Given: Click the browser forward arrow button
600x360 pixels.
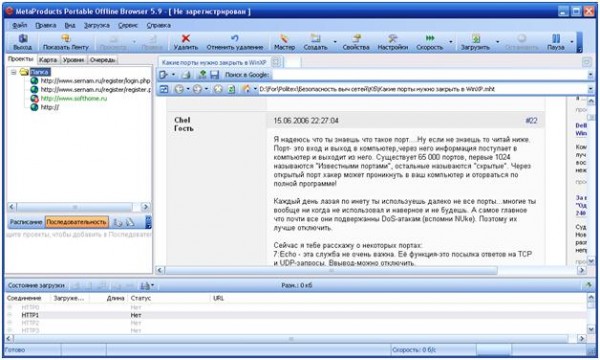Looking at the screenshot, I should [x=197, y=89].
